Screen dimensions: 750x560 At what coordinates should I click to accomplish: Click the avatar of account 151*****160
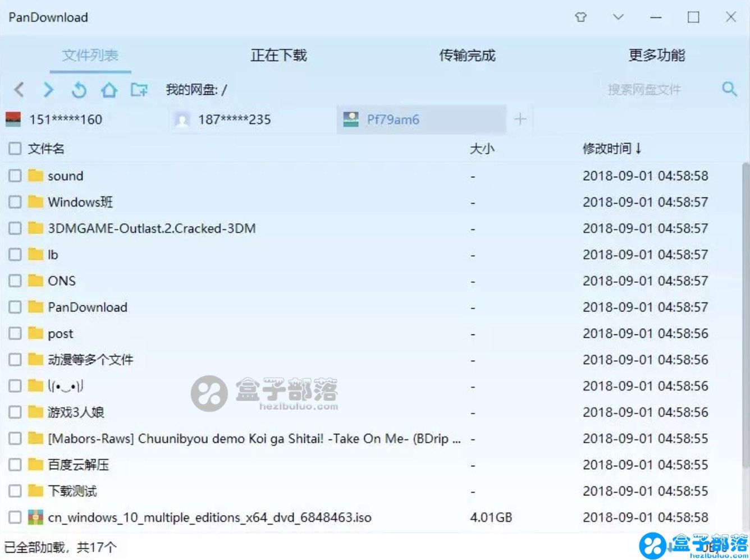[x=13, y=119]
